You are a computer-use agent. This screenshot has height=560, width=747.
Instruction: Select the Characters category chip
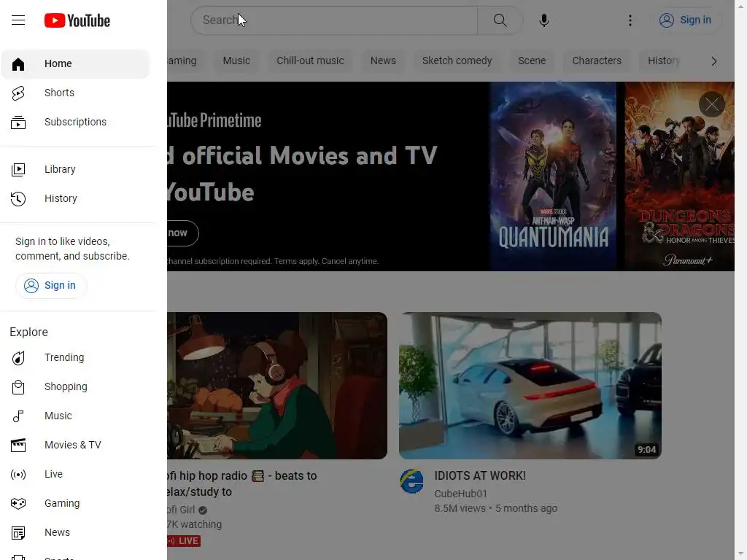click(x=597, y=61)
